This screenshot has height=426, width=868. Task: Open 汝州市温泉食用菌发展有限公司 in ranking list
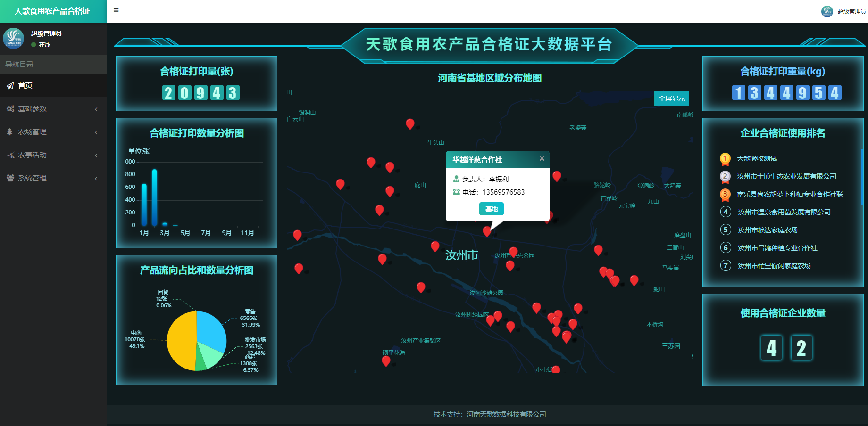point(784,212)
